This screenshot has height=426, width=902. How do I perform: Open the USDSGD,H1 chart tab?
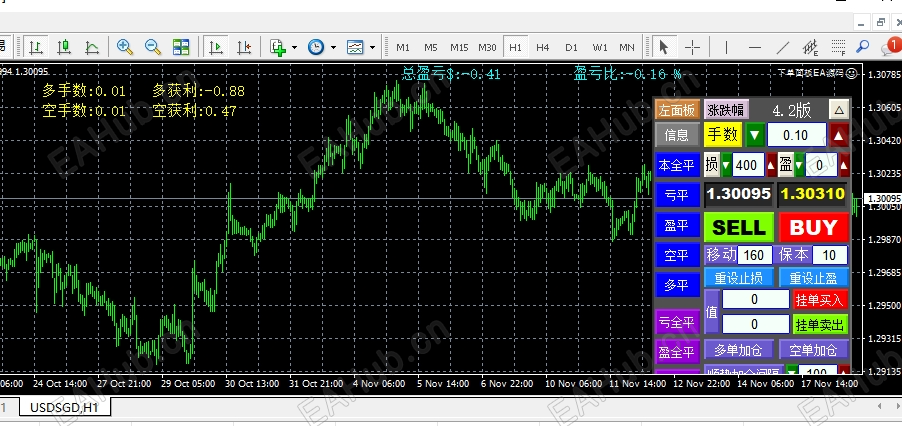click(x=65, y=408)
